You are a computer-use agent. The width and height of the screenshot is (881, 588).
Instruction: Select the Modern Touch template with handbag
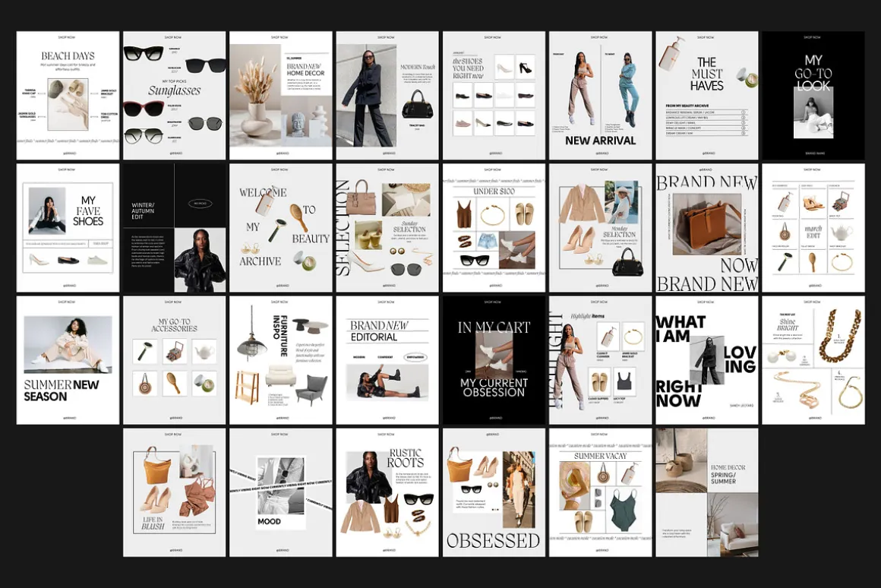click(387, 96)
